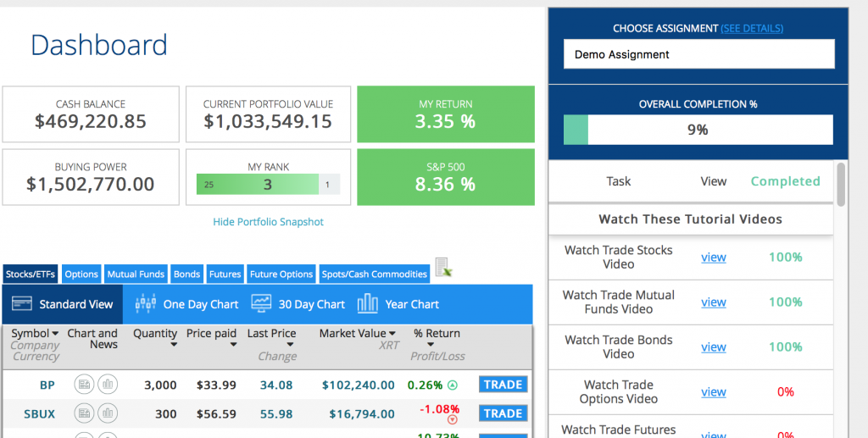
Task: Click the S&P 500 8.36 % tile
Action: [446, 177]
